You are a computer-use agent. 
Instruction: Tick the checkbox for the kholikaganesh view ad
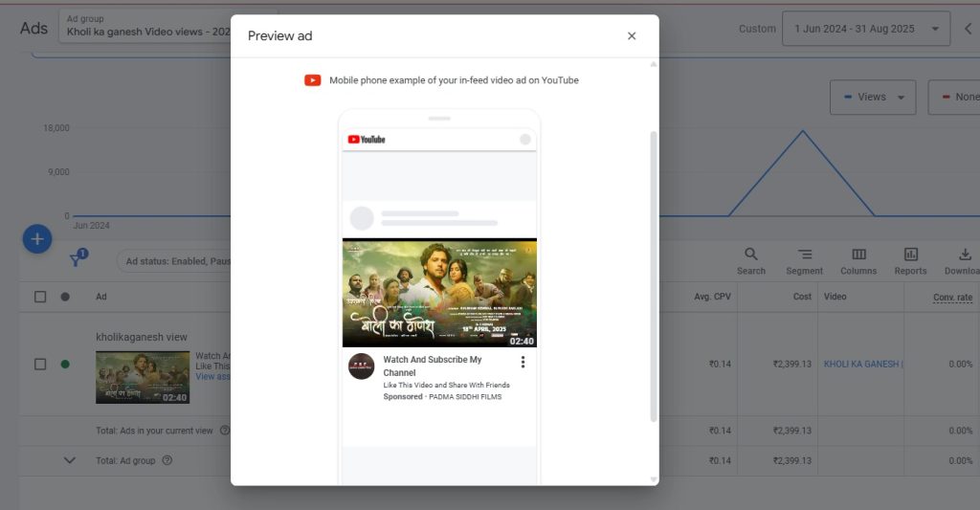point(40,364)
